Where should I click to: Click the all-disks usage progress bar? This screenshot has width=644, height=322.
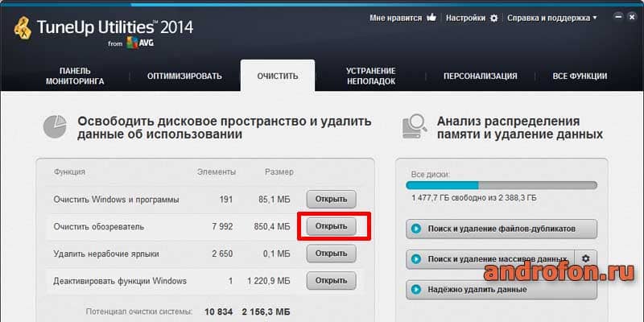coord(501,185)
